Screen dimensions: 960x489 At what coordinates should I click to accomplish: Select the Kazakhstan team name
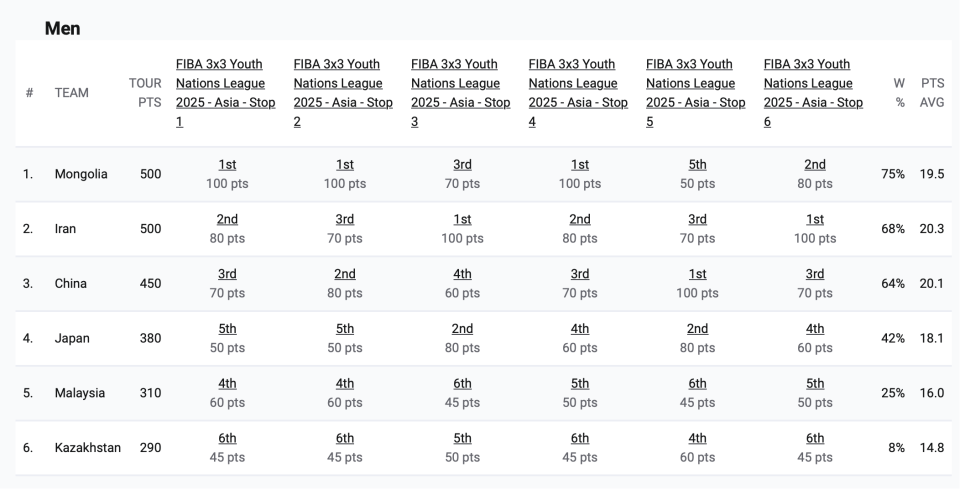click(88, 448)
